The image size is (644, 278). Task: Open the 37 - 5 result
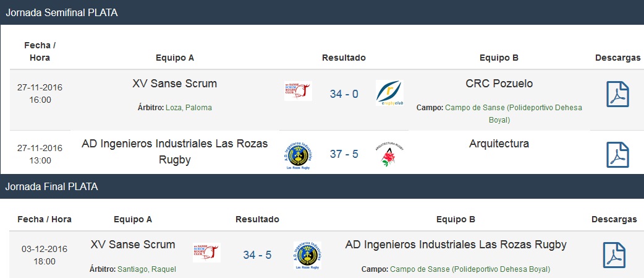(x=344, y=154)
